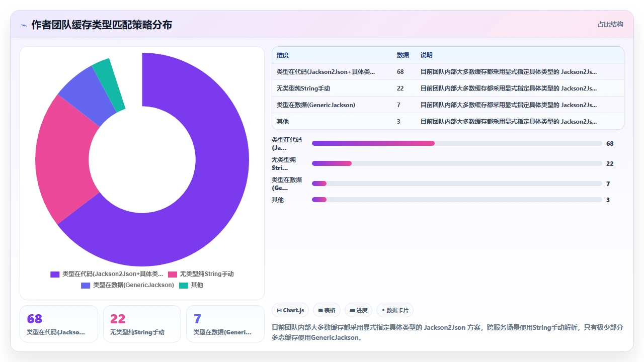Viewport: 644px width, 362px height.
Task: Select table row 无类型纯String手动
Action: click(x=448, y=88)
